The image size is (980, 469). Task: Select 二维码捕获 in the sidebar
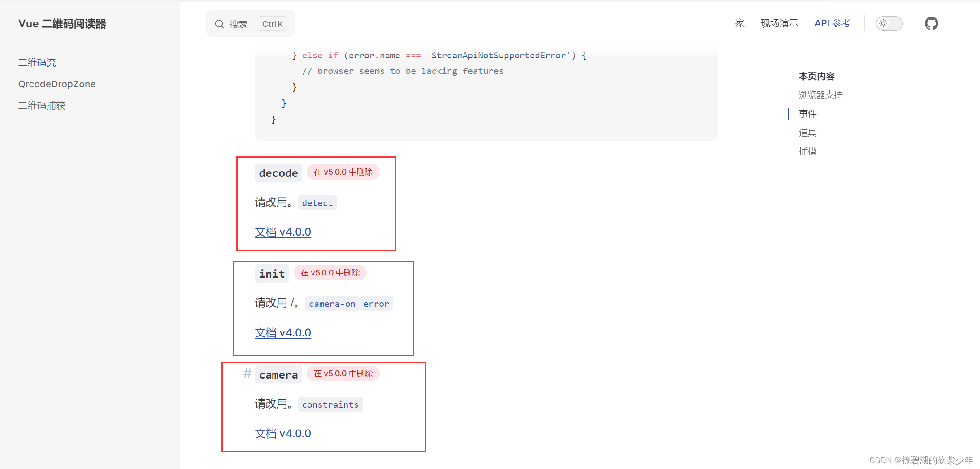pos(42,106)
